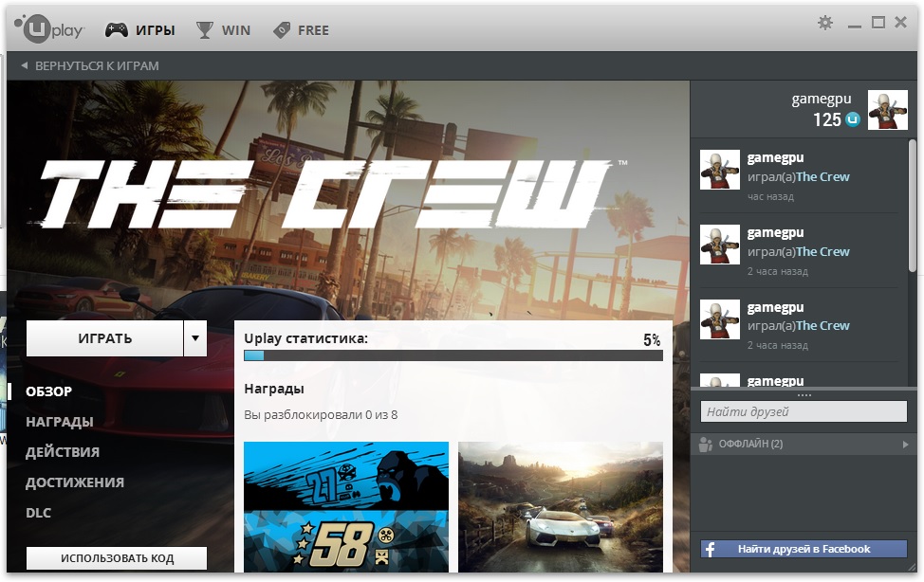Click the ИСПОЛЬЗОВАТЬ КОД button
This screenshot has height=582, width=924.
coord(117,558)
